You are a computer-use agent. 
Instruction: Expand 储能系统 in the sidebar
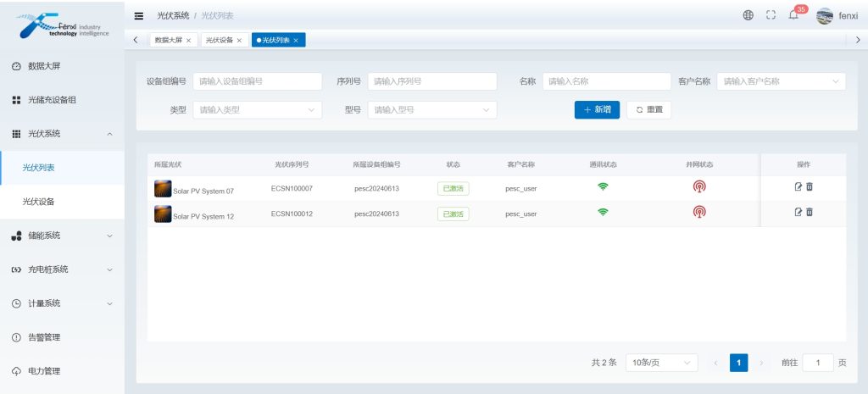click(62, 236)
